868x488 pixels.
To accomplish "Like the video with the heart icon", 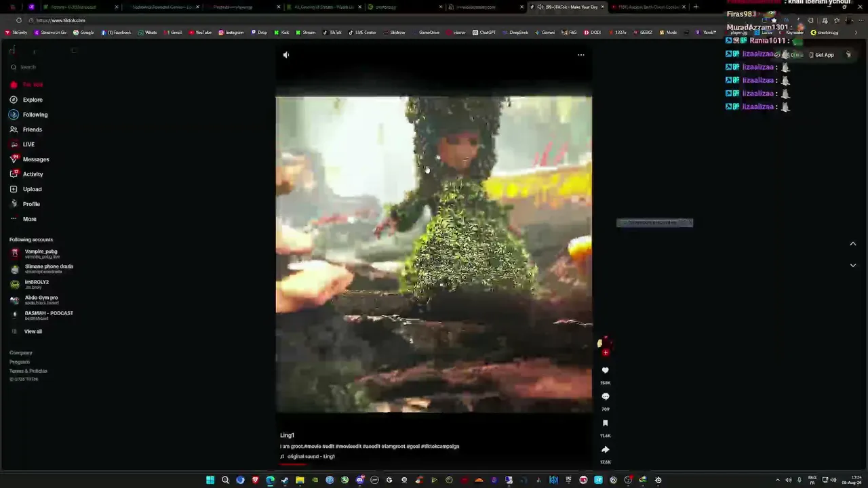I will point(606,371).
